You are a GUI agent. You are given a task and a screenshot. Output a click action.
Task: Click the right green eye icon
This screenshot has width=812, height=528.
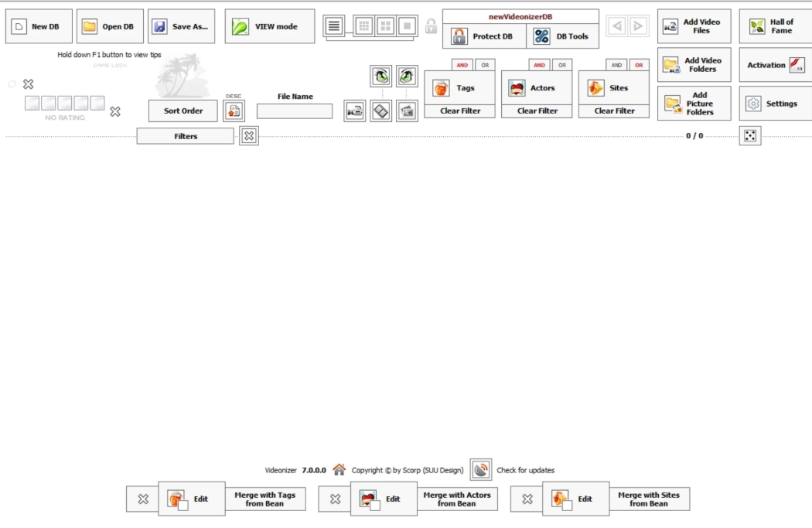[x=407, y=77]
